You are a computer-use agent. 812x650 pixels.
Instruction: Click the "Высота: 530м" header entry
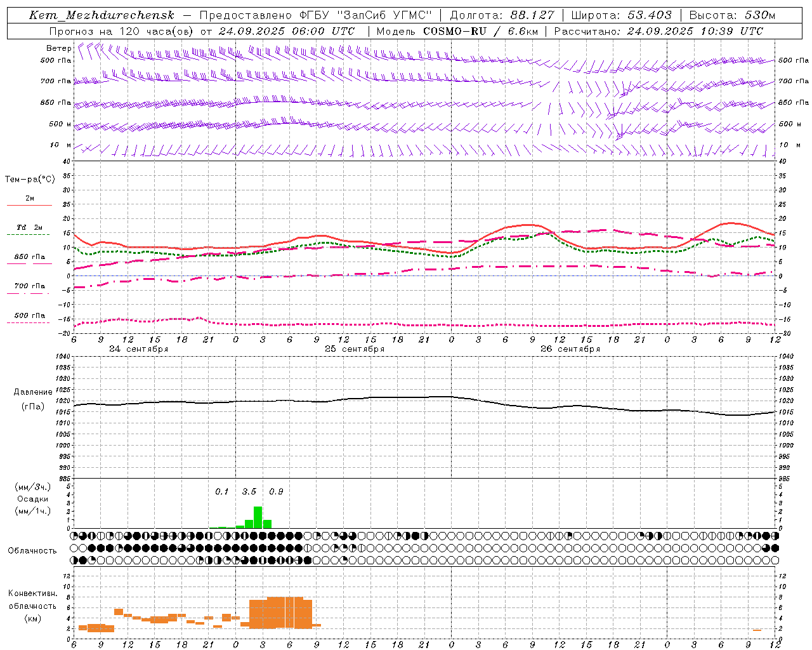732,16
